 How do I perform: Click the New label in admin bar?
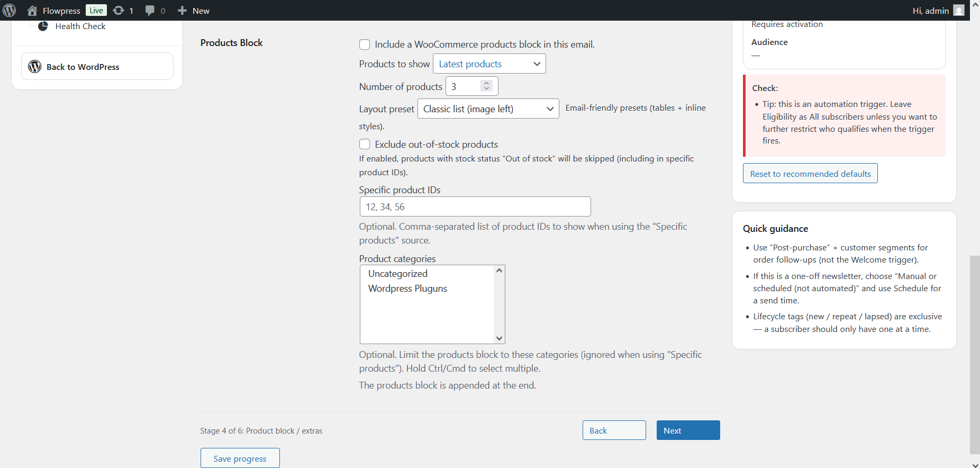201,11
